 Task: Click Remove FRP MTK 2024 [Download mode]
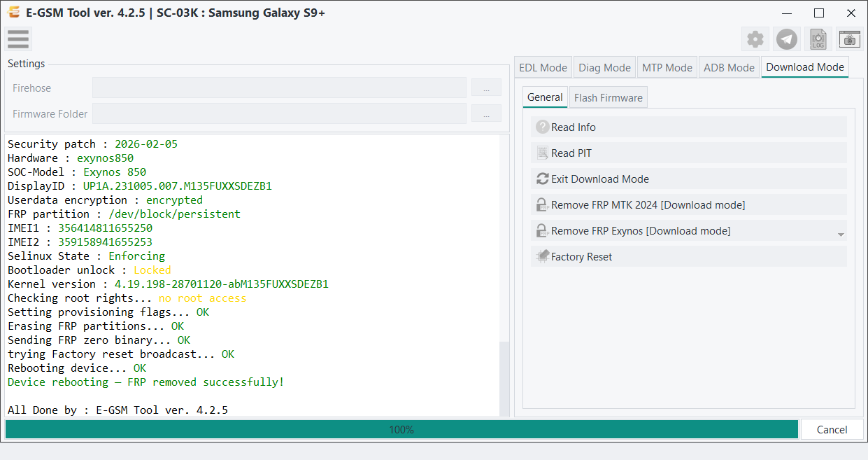[x=688, y=204]
